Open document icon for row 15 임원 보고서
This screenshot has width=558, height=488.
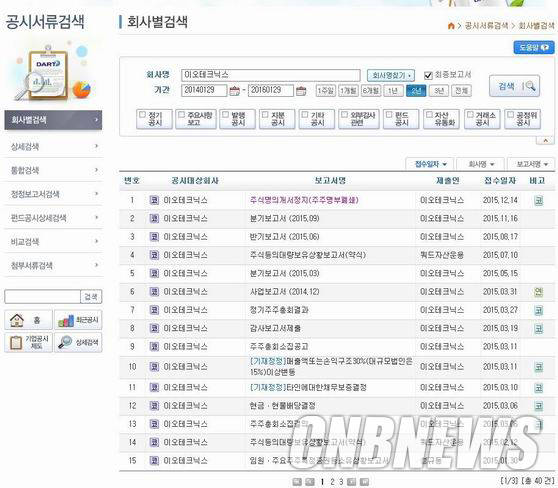tap(154, 461)
